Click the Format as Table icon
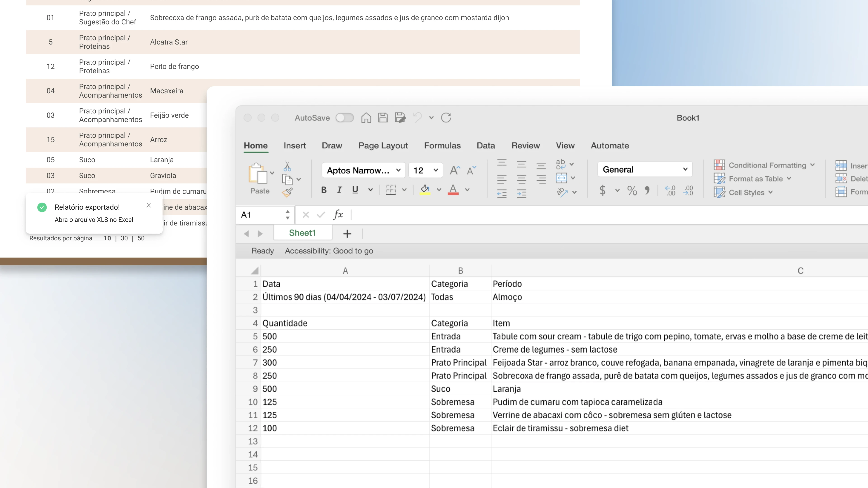 (x=720, y=178)
